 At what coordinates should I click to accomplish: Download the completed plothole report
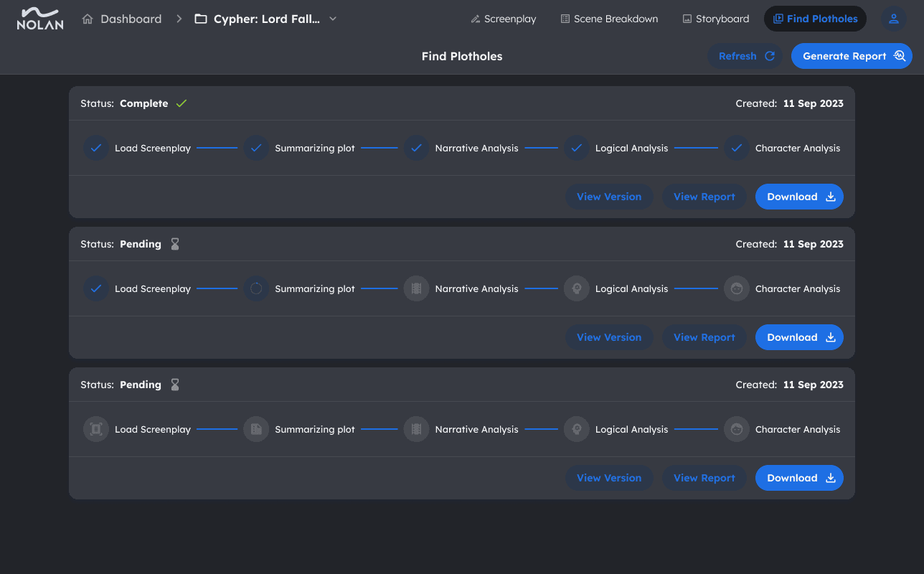click(799, 197)
